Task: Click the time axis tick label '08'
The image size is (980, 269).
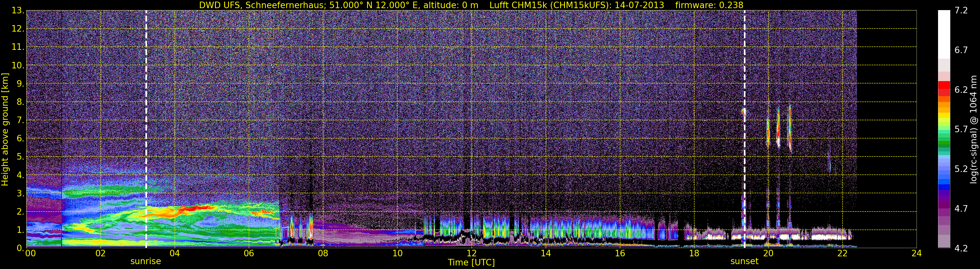Action: pos(323,253)
